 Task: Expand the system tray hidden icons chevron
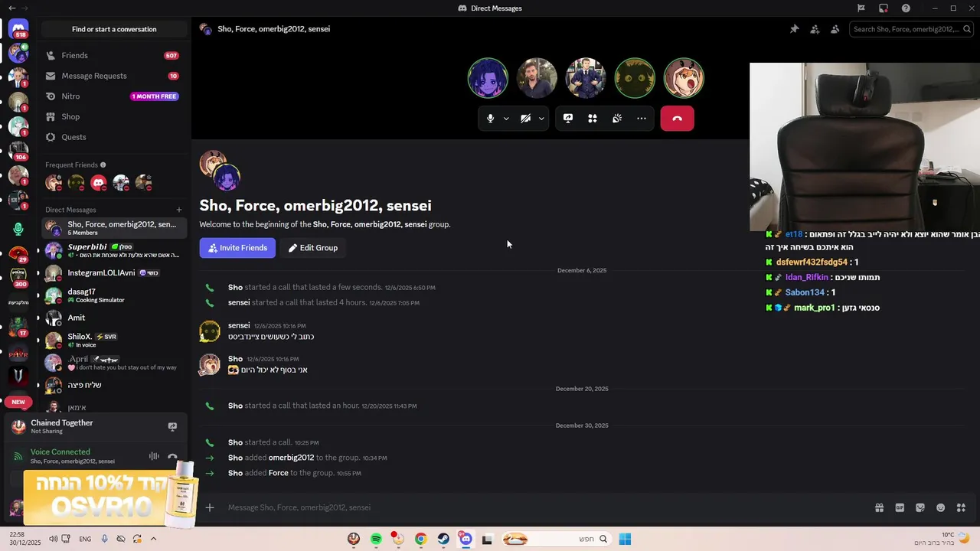tap(153, 539)
